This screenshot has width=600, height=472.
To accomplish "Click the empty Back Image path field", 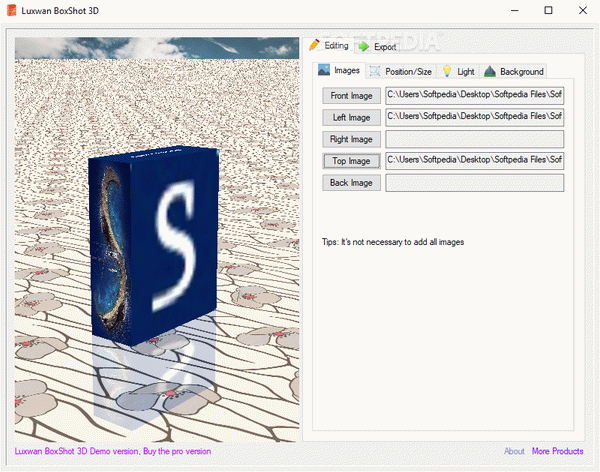I will pos(474,183).
